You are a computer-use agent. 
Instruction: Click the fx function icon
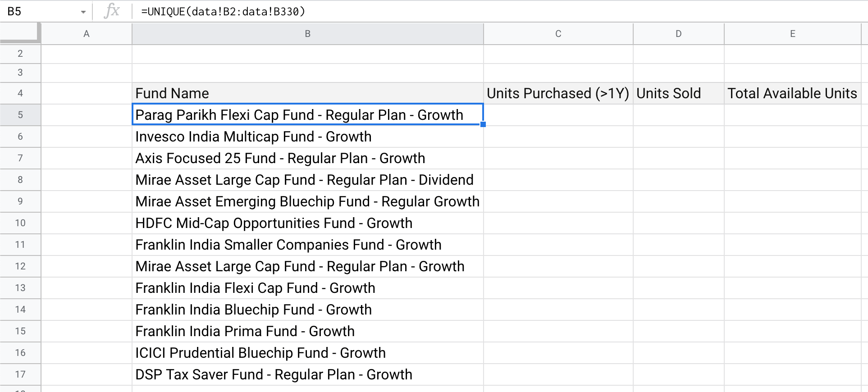(111, 11)
